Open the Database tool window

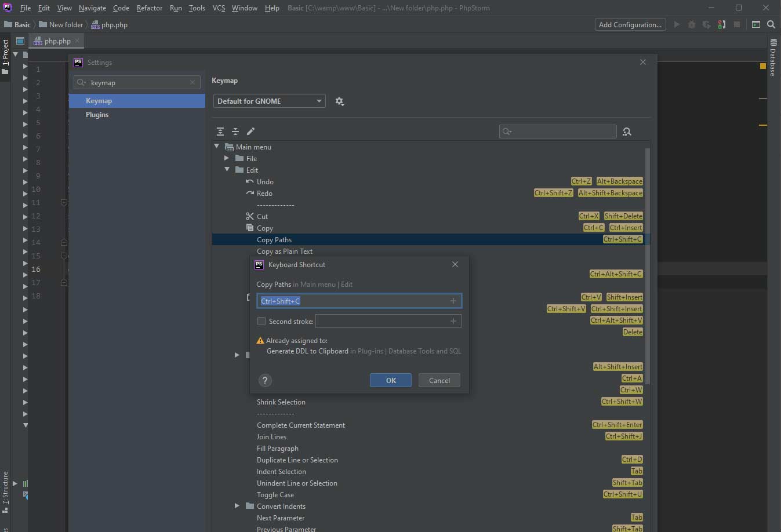pos(773,58)
